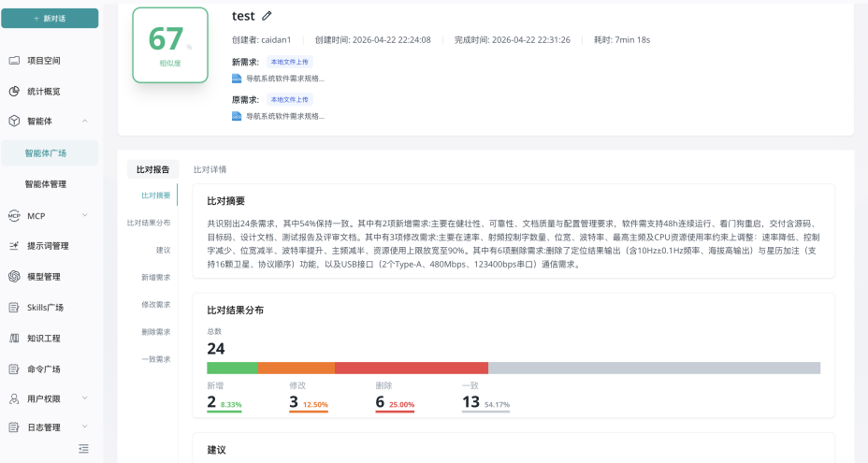
Task: Click gray 一致 segment of distribution bar
Action: 655,369
